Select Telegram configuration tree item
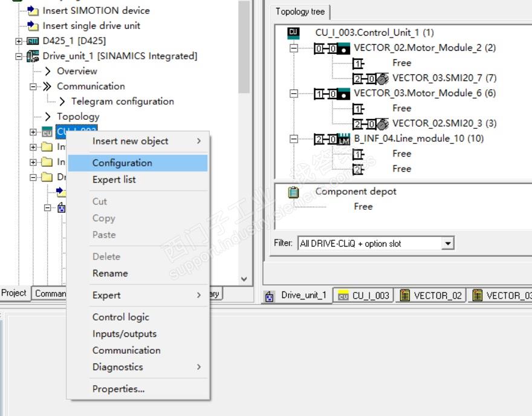532x416 pixels. coord(123,102)
